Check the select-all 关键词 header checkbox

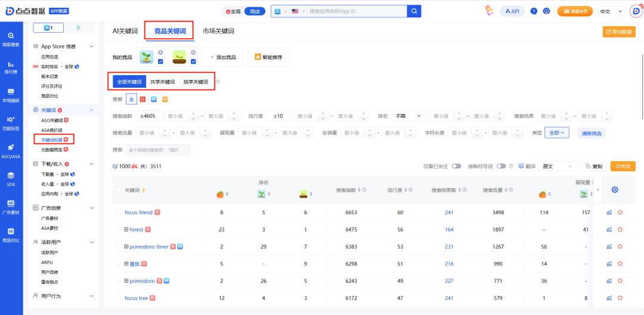[x=119, y=190]
